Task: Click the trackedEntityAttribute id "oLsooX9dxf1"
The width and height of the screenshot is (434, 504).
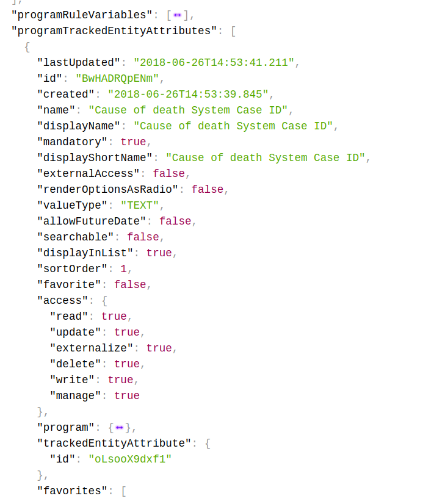Action: (x=130, y=459)
